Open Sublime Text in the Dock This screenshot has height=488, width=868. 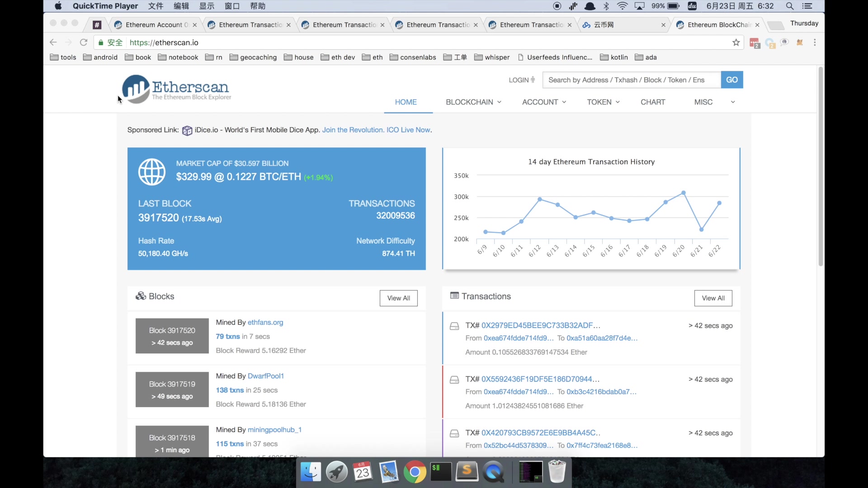(x=467, y=472)
